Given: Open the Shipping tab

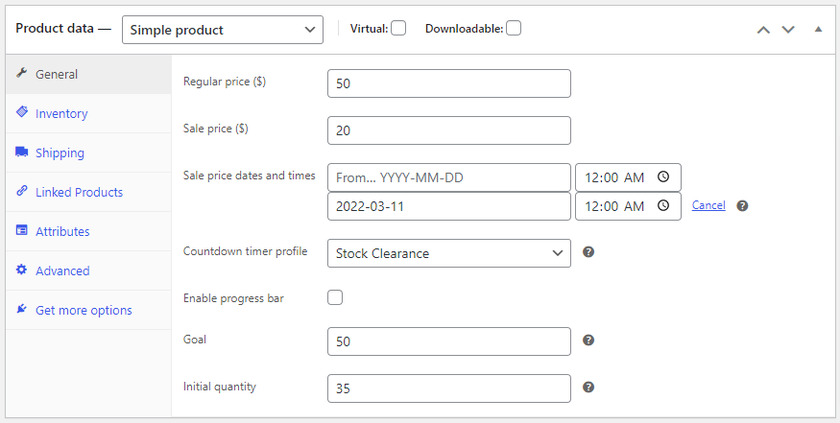Looking at the screenshot, I should (60, 153).
